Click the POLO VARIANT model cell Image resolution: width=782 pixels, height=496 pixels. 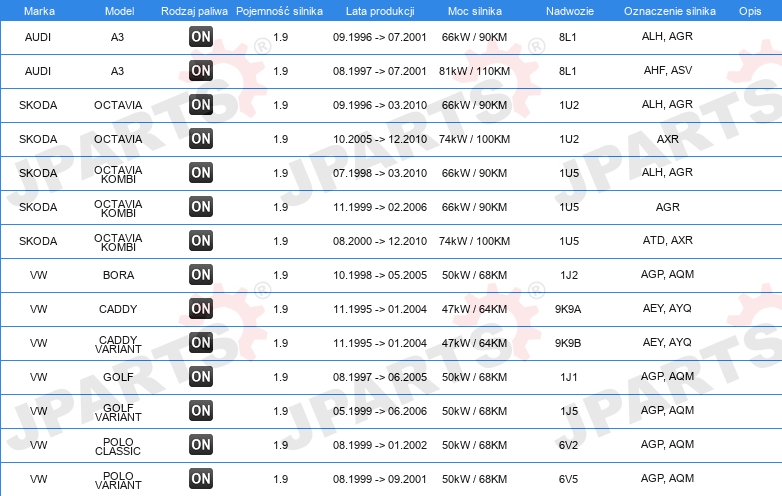point(118,480)
